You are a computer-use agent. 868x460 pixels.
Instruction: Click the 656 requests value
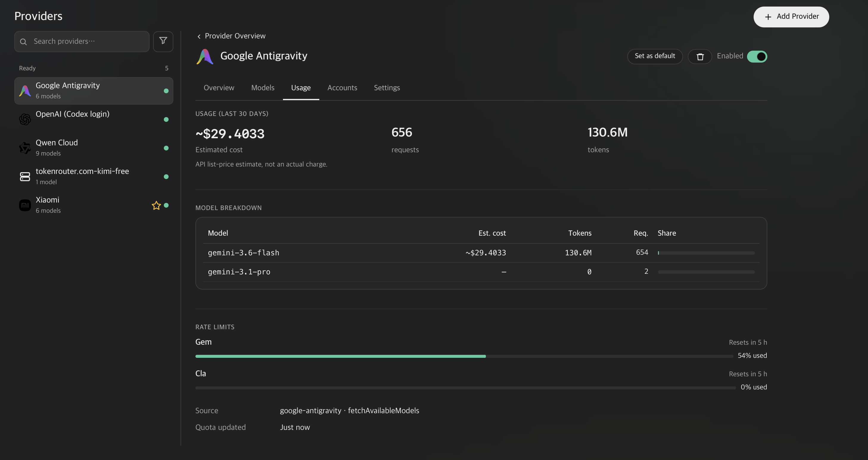(402, 133)
